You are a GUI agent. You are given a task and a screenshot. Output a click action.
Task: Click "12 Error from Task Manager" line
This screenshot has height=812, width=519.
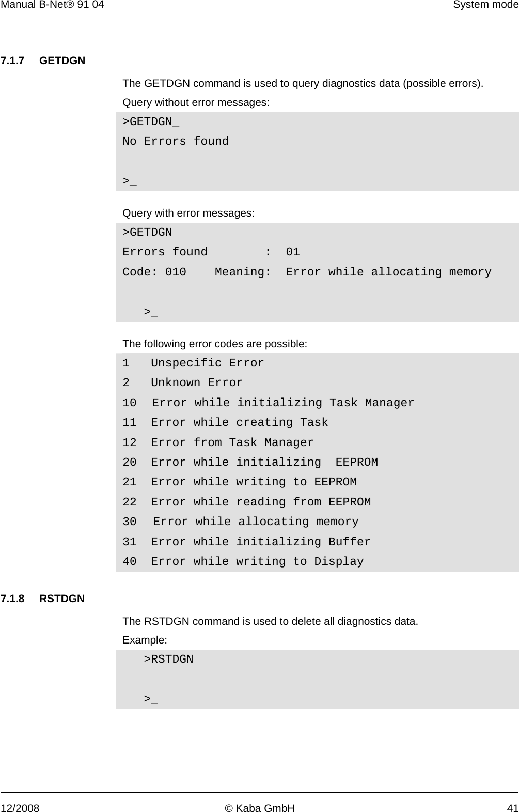coord(218,443)
